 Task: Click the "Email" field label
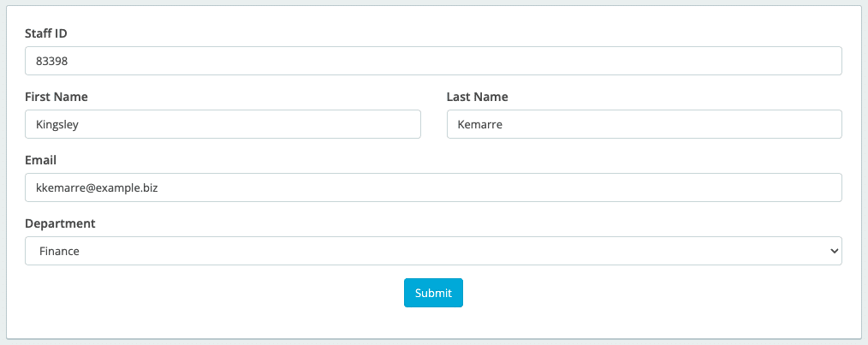(x=40, y=160)
